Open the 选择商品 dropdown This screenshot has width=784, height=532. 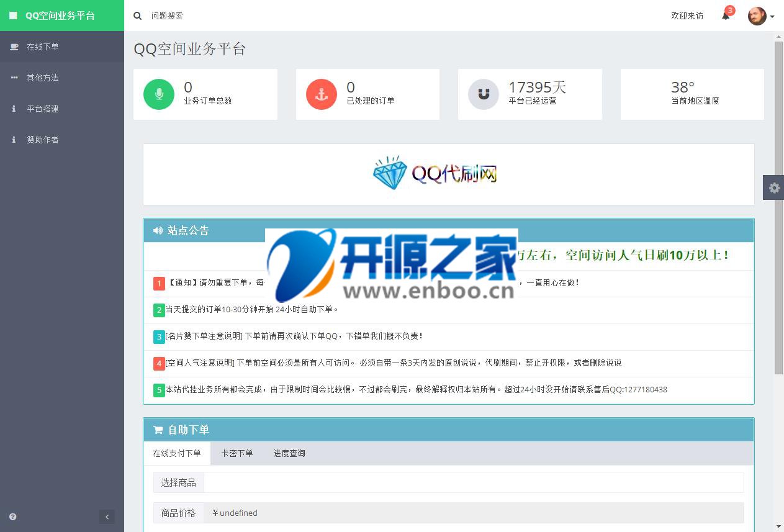[x=474, y=482]
